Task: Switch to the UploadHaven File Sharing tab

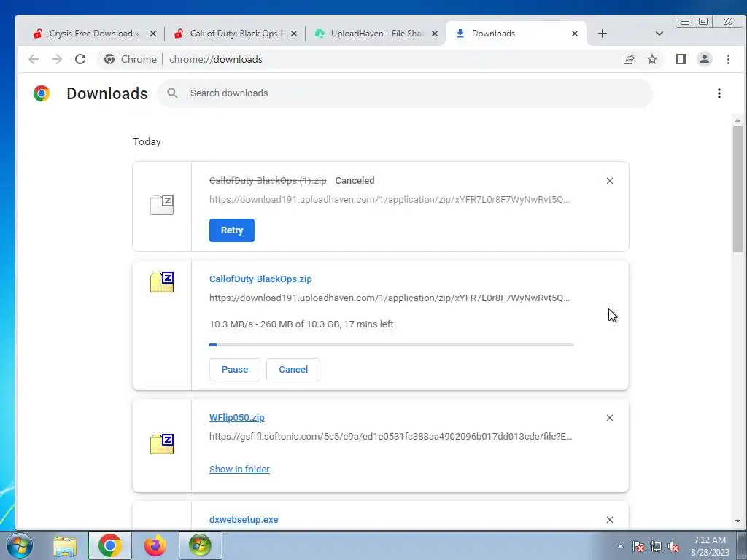Action: coord(376,34)
